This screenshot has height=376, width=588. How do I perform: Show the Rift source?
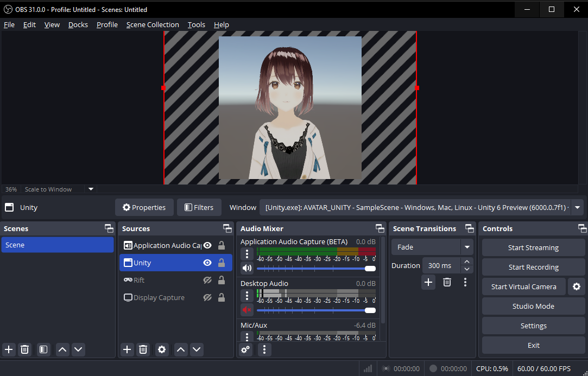point(207,280)
